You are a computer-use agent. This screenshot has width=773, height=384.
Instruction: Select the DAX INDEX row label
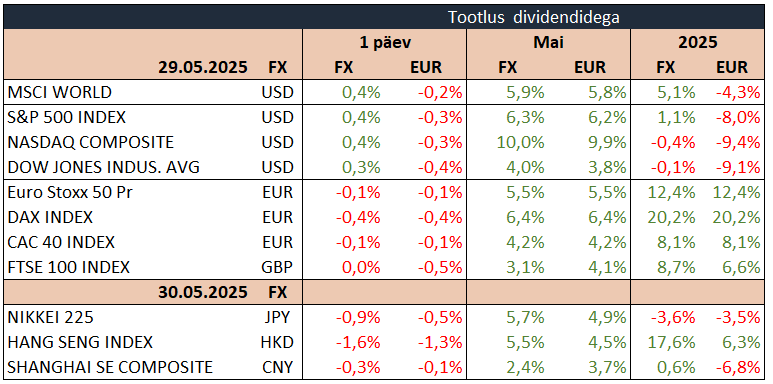[x=50, y=217]
